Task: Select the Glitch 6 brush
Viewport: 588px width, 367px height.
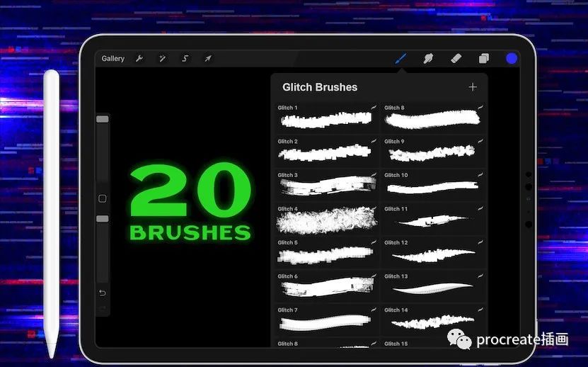Action: pyautogui.click(x=327, y=287)
